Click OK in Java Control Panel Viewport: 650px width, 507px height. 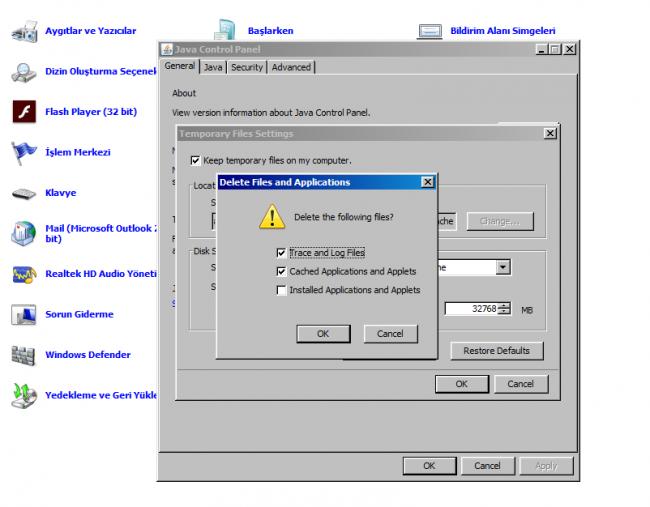pos(429,466)
